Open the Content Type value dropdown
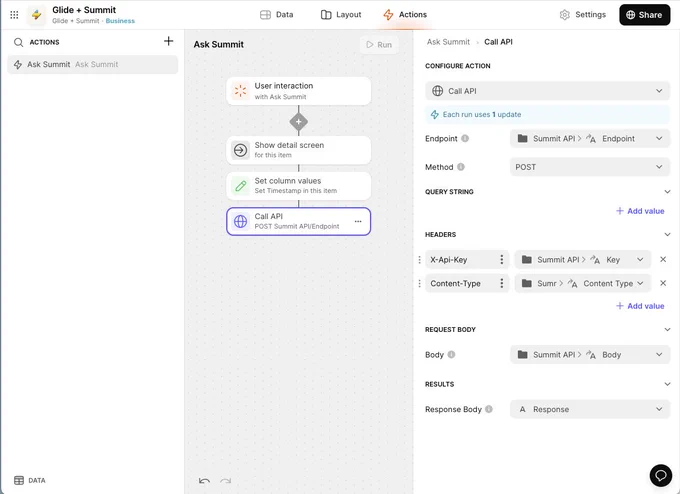Screen dimensions: 680x494 click(582, 283)
